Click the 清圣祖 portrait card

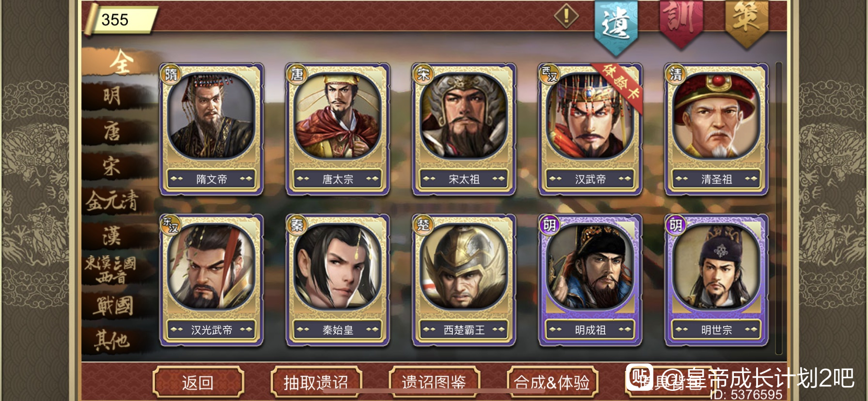(x=716, y=129)
